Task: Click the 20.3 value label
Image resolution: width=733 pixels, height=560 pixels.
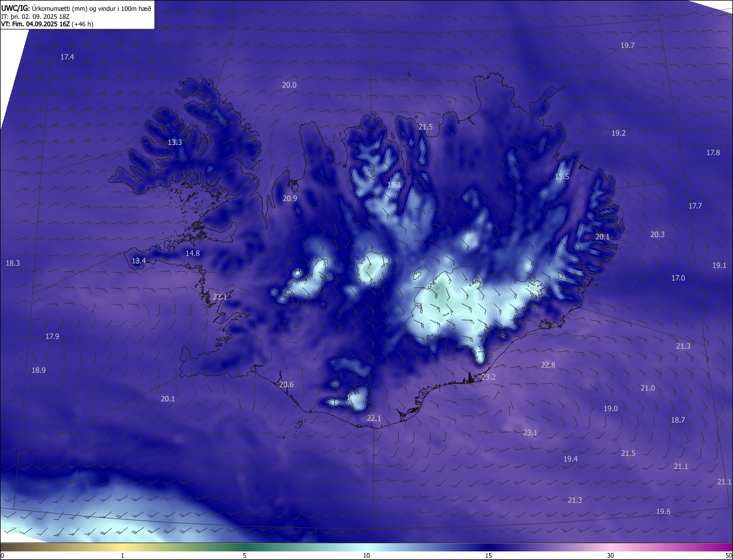Action: [657, 234]
